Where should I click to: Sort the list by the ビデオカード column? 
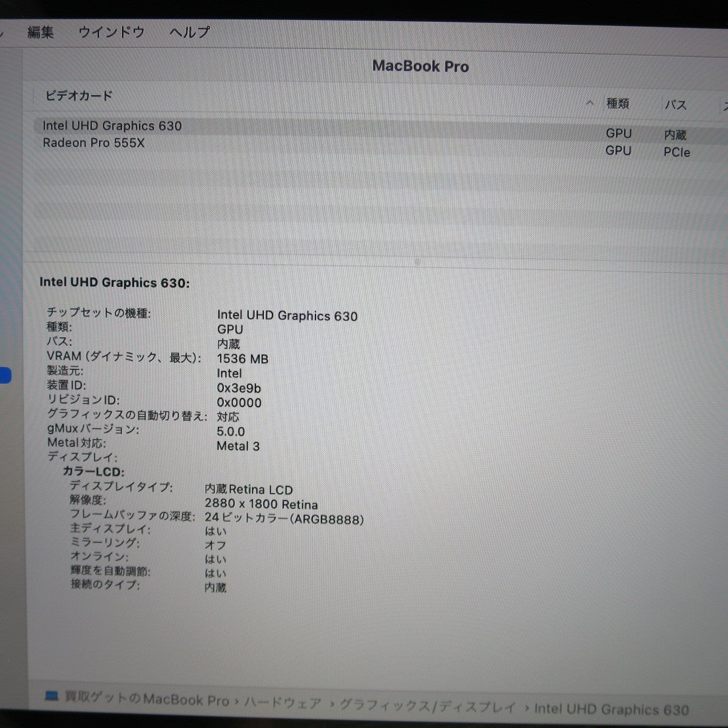tap(78, 96)
